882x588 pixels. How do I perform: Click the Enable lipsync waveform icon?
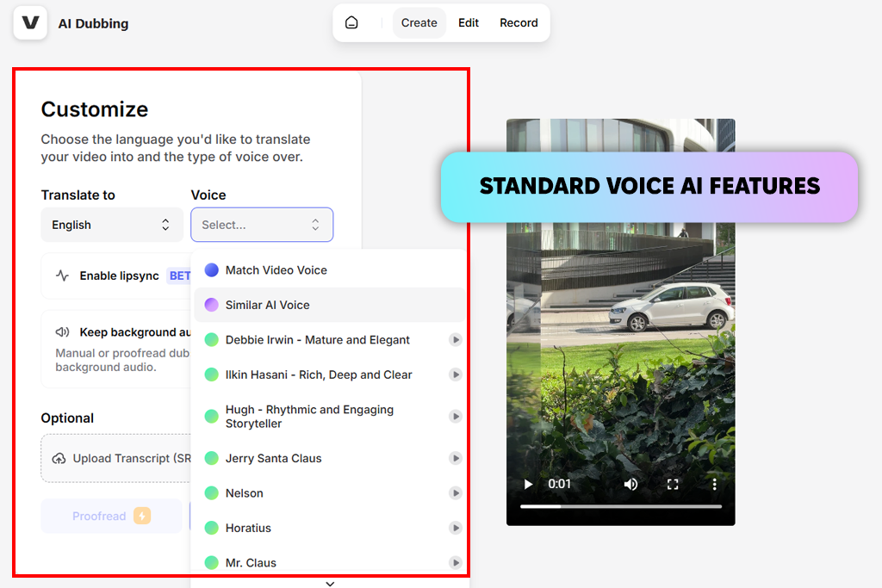[62, 276]
